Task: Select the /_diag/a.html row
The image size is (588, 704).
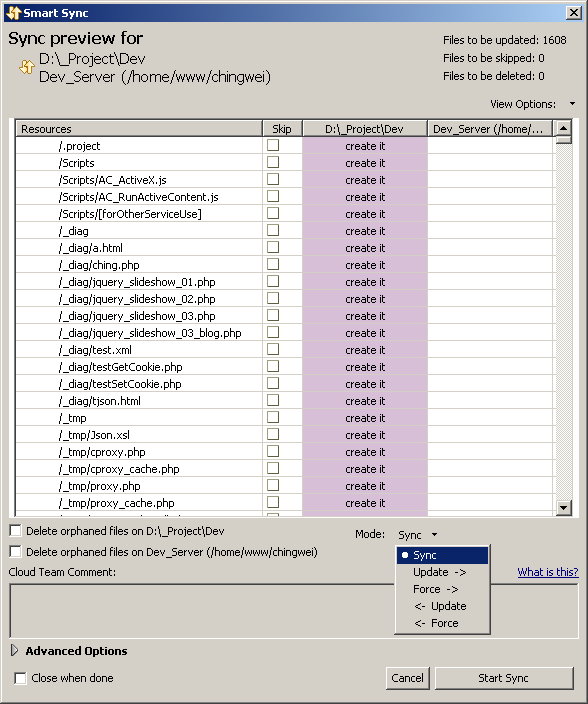Action: tap(285, 248)
